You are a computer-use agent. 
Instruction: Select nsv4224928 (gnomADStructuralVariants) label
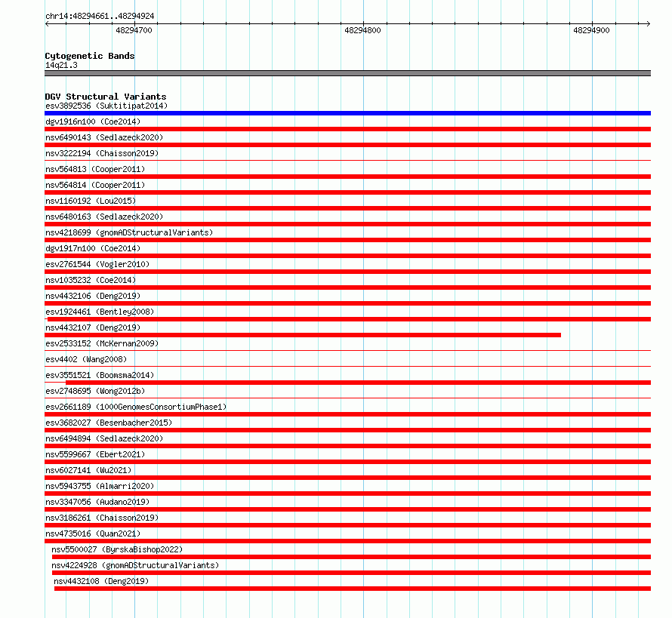click(135, 565)
